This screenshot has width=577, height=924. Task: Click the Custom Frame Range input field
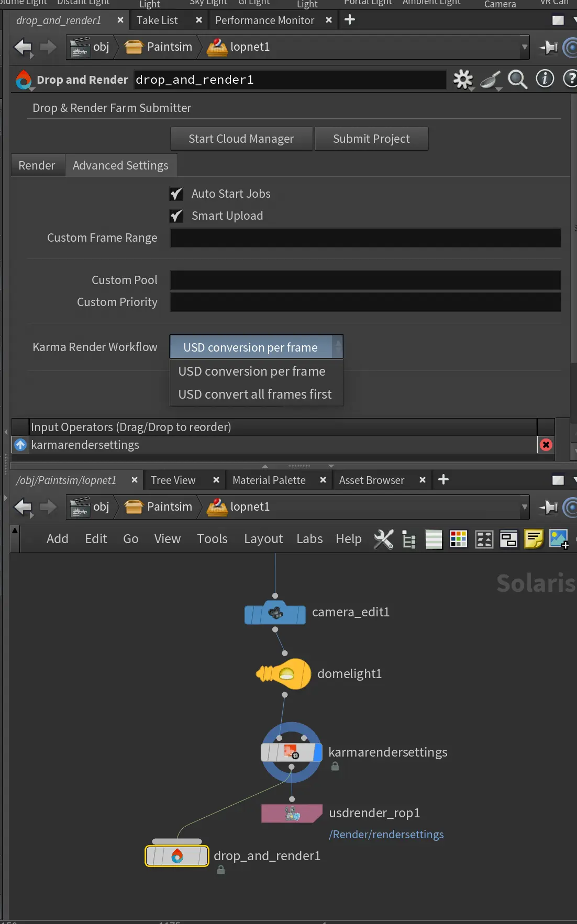(x=365, y=238)
